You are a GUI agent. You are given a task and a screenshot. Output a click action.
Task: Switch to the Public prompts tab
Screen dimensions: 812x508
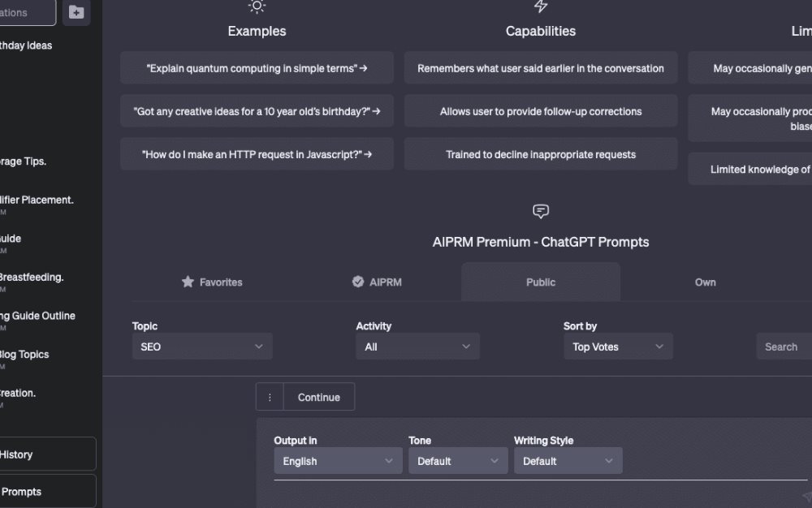(x=540, y=282)
